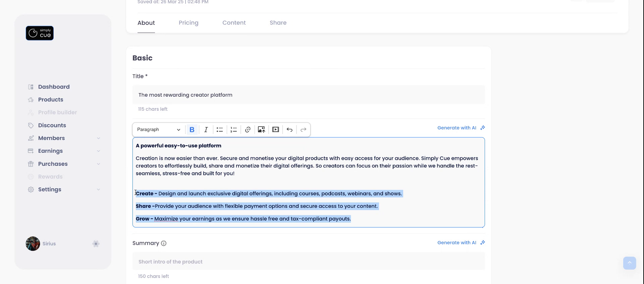Click the insert video icon
Viewport: 644px width, 284px height.
tap(275, 130)
